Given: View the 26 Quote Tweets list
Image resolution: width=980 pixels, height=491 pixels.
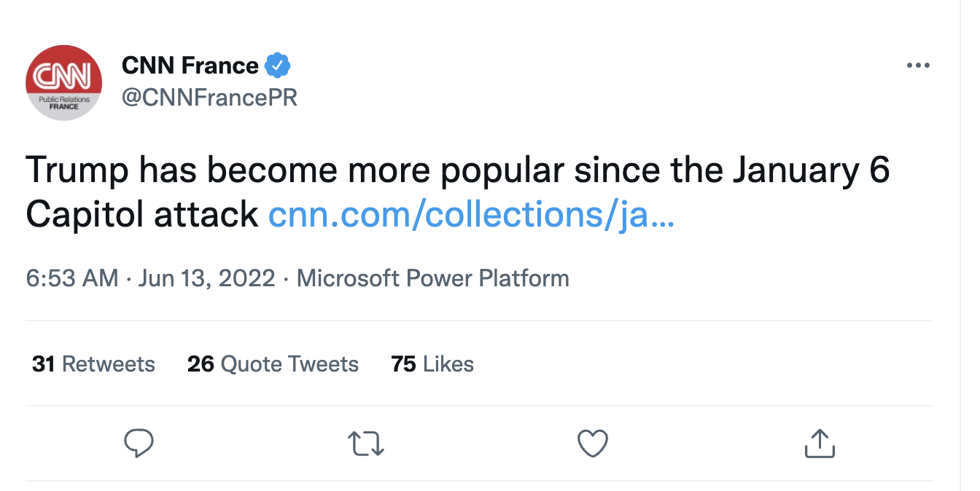Looking at the screenshot, I should (x=273, y=364).
